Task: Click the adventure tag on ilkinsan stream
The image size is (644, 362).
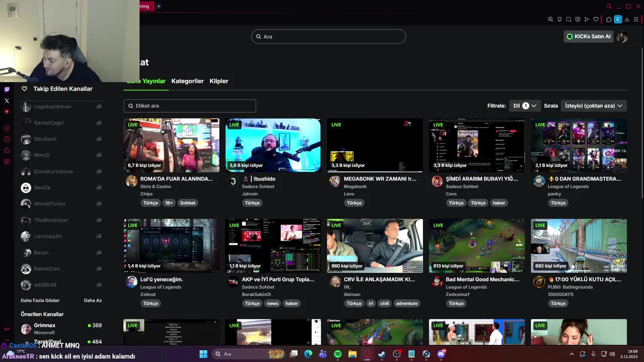Action: pos(407,304)
